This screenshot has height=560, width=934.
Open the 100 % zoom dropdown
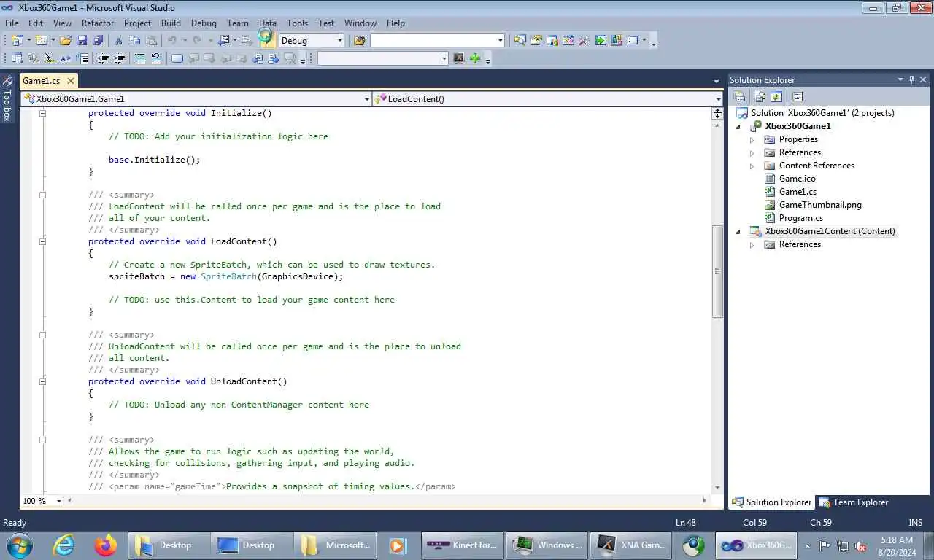(x=61, y=501)
